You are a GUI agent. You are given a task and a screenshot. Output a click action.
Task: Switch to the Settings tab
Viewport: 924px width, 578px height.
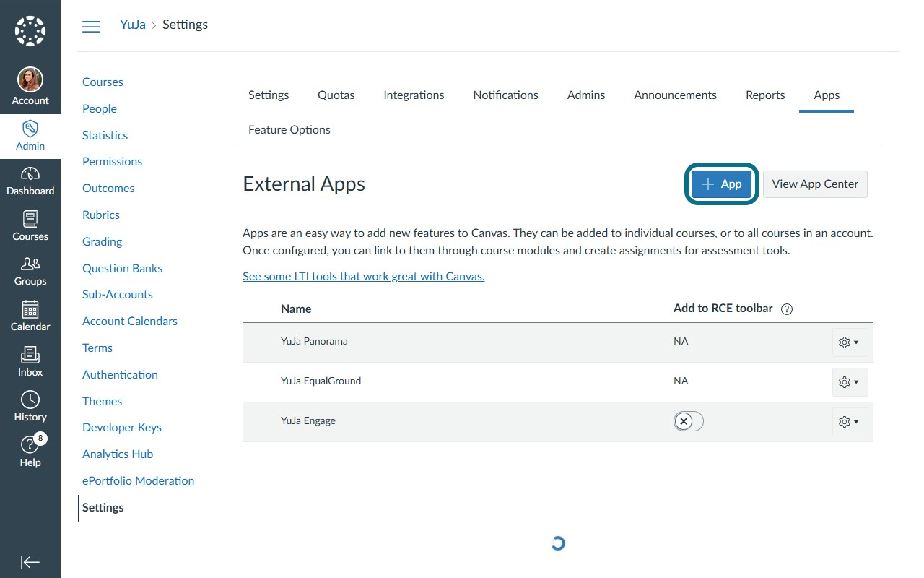point(269,95)
